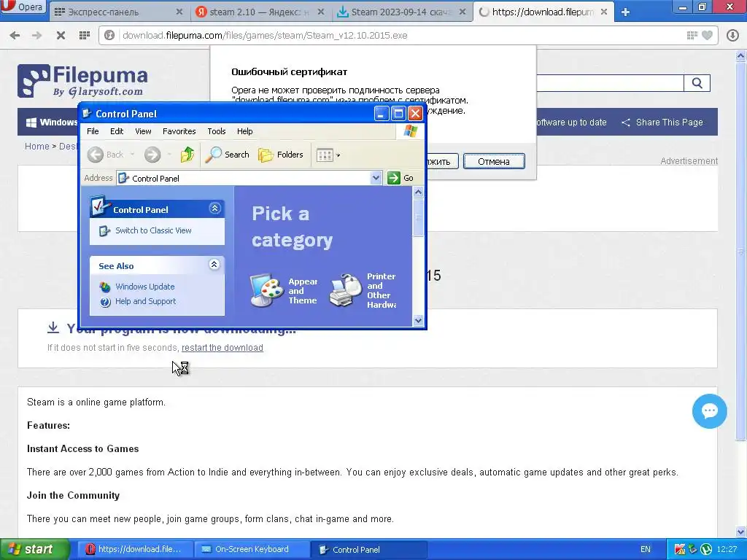This screenshot has width=747, height=560.
Task: Expand the Control Panel Address dropdown arrow
Action: tap(376, 178)
